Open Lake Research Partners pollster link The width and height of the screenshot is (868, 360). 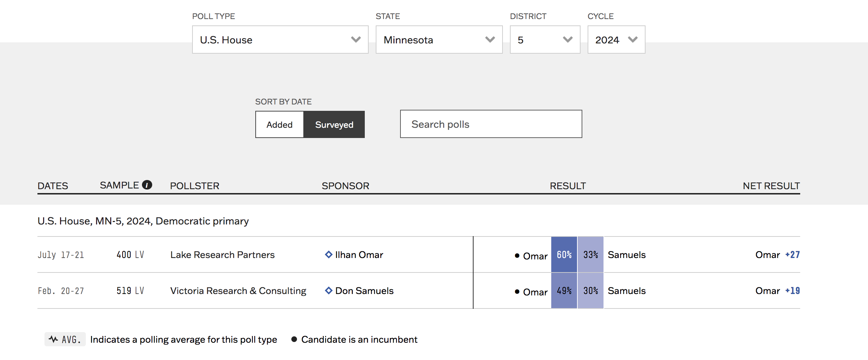click(222, 255)
